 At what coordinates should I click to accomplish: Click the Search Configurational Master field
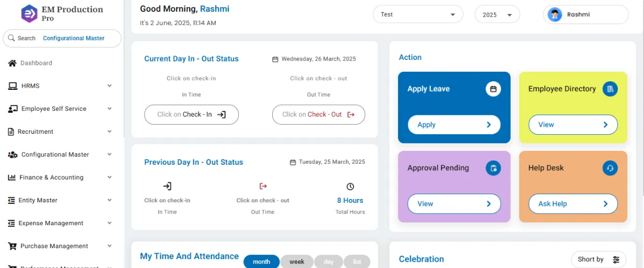click(x=62, y=38)
